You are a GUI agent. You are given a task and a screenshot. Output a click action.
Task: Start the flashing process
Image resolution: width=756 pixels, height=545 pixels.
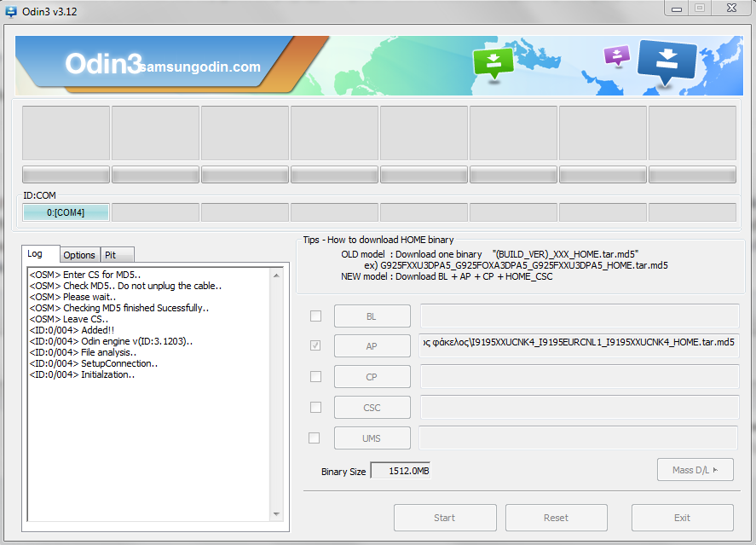tap(445, 518)
